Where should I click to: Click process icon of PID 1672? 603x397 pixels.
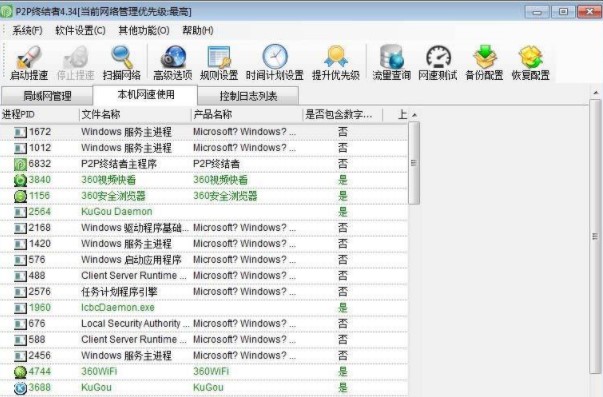(x=20, y=132)
